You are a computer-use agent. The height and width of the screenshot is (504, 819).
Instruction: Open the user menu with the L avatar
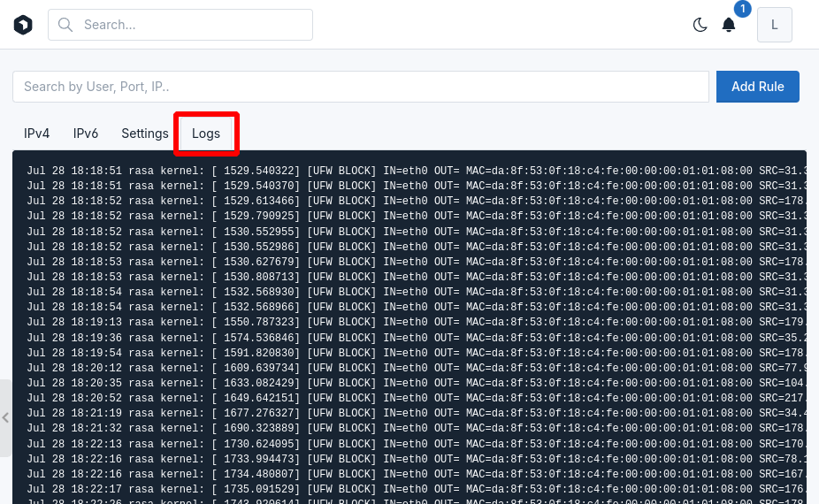point(774,25)
